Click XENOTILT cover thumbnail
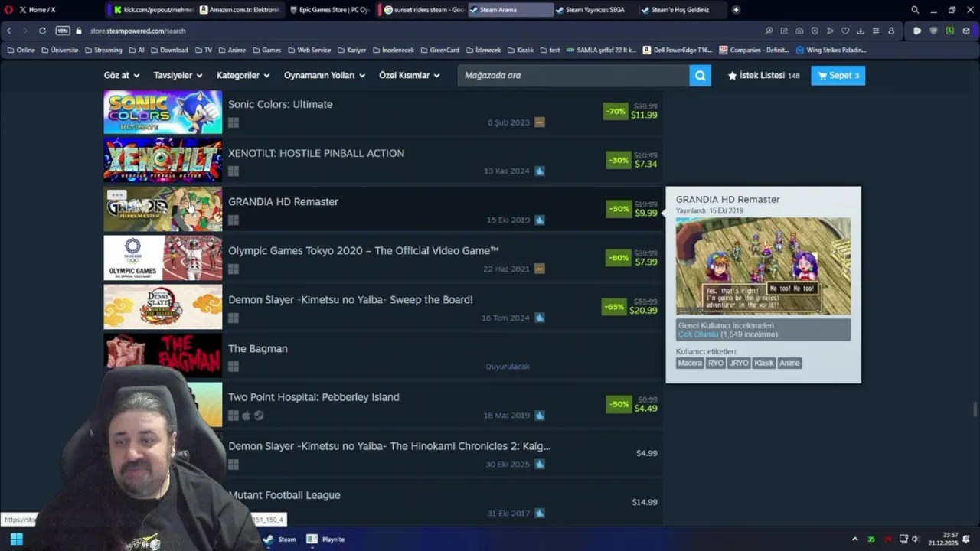 tap(163, 160)
